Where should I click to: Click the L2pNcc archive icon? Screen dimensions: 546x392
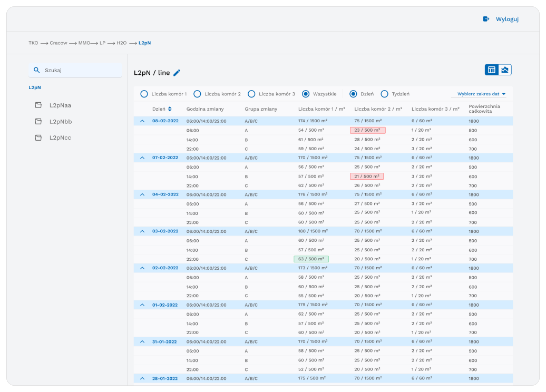[x=38, y=138]
